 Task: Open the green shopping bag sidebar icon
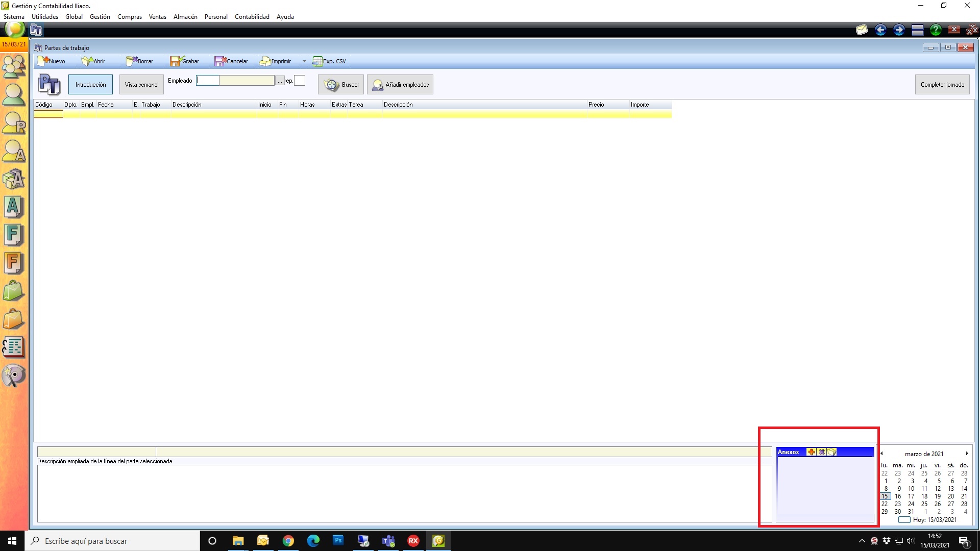pos(14,291)
